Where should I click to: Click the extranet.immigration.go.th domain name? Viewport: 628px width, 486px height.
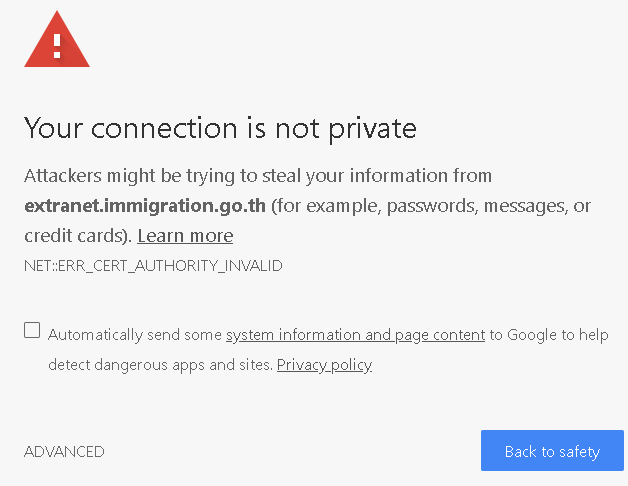(145, 206)
